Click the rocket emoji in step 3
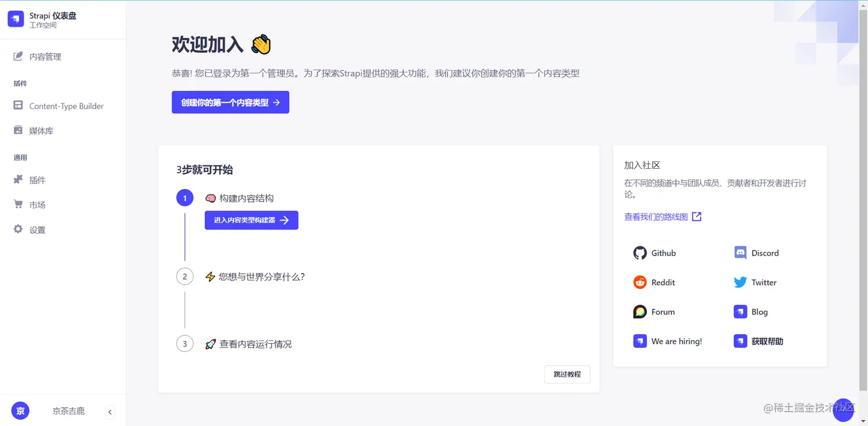The image size is (868, 426). pos(211,344)
